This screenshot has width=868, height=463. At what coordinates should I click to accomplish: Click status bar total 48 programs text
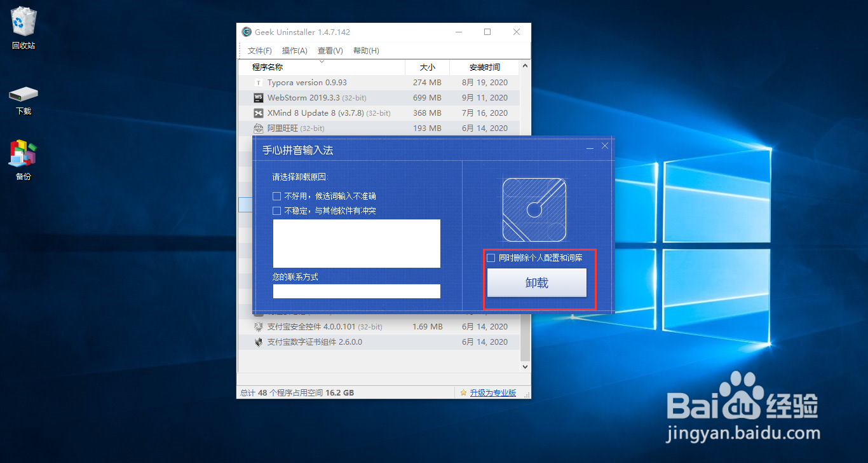pyautogui.click(x=297, y=393)
